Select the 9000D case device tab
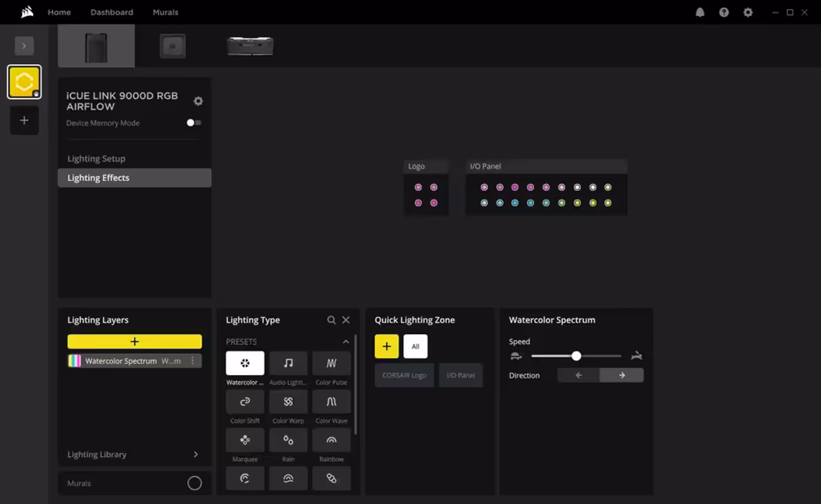The height and width of the screenshot is (504, 821). 96,46
